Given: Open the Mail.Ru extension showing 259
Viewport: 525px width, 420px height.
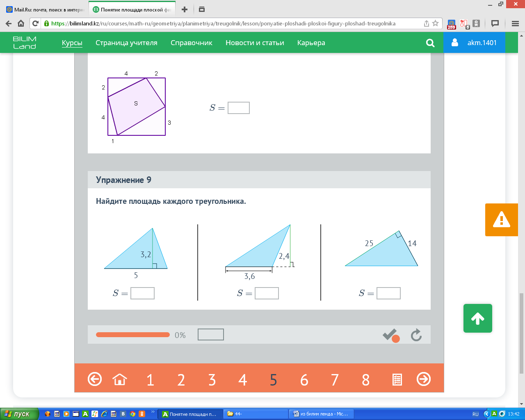Looking at the screenshot, I should [x=452, y=24].
